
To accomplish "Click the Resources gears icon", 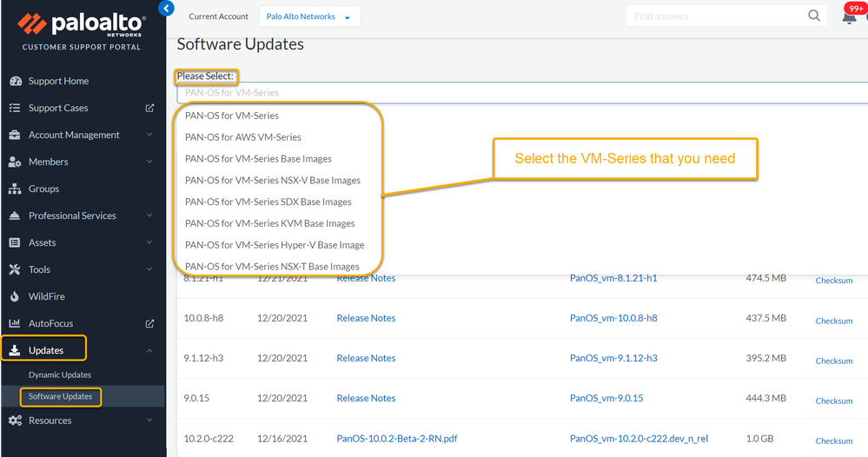I will coord(15,421).
